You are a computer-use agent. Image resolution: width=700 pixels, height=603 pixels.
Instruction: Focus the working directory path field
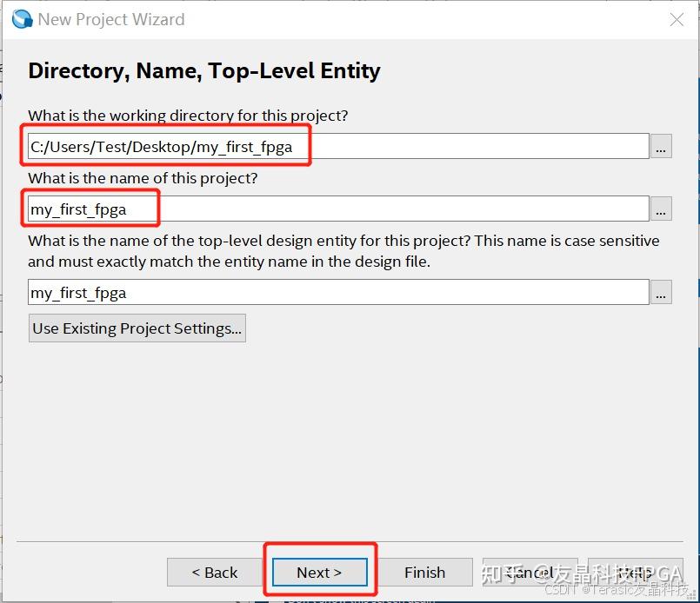click(x=337, y=147)
